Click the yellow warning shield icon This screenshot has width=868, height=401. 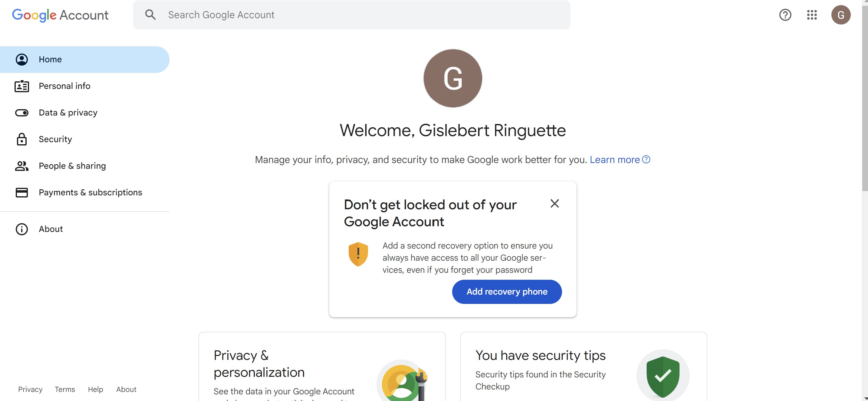pyautogui.click(x=358, y=254)
